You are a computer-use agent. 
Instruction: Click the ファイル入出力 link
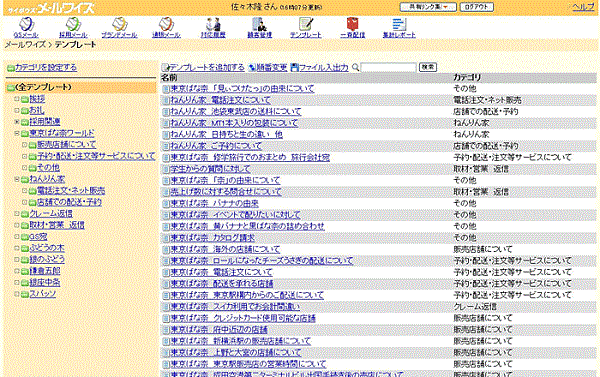coord(323,67)
